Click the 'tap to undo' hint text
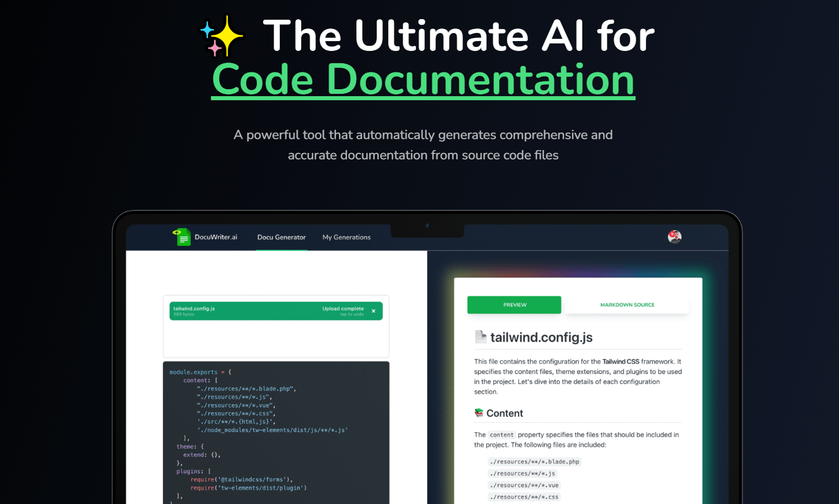The width and height of the screenshot is (839, 504). click(352, 315)
